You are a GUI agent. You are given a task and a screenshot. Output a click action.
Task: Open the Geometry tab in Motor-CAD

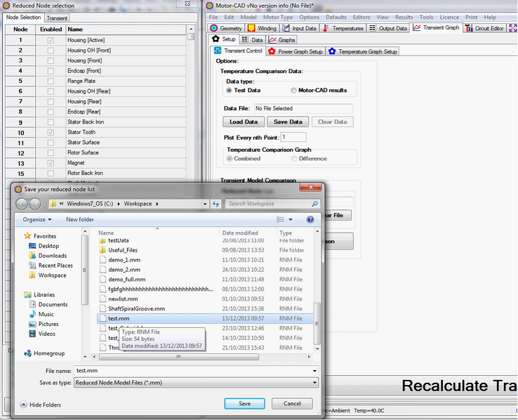(226, 28)
